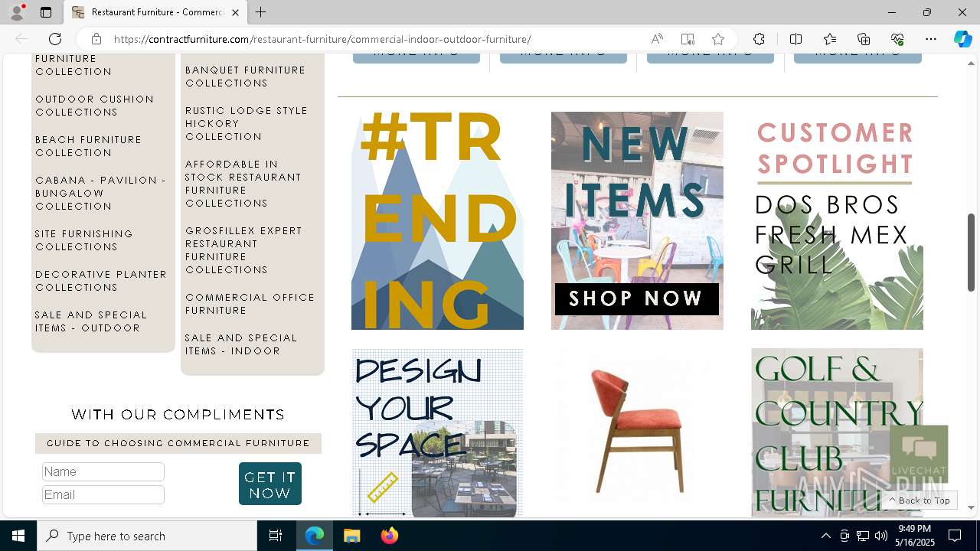
Task: Click the New Items Shop Now banner
Action: click(637, 220)
